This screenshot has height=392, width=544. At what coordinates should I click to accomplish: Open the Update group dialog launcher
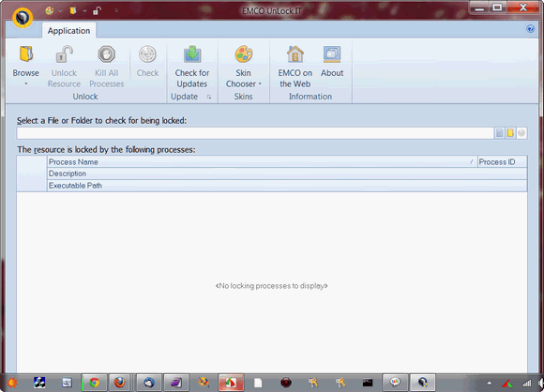(209, 97)
